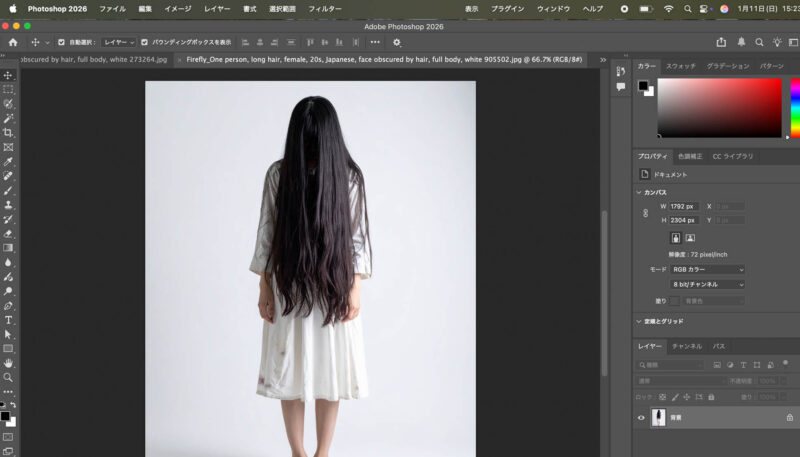Select the Path Selection tool
800x457 pixels.
8,335
